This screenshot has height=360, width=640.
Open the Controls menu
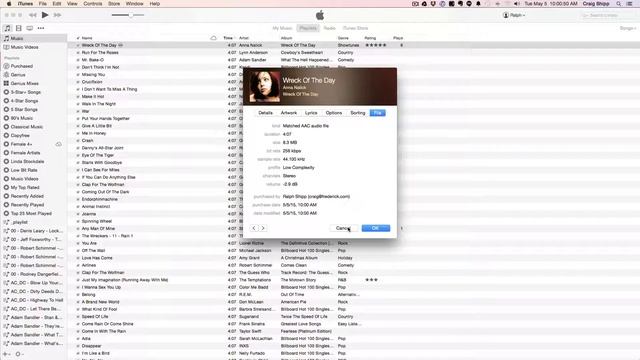click(93, 4)
